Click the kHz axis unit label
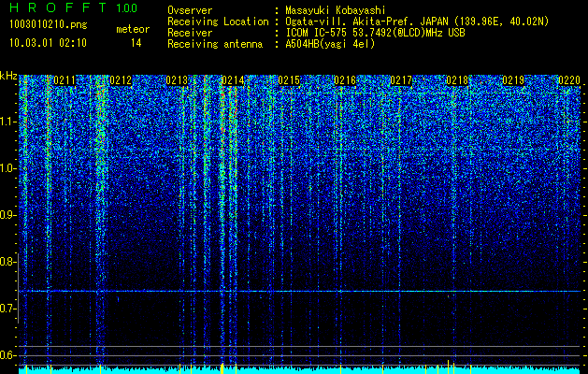588x374 pixels. coord(8,76)
